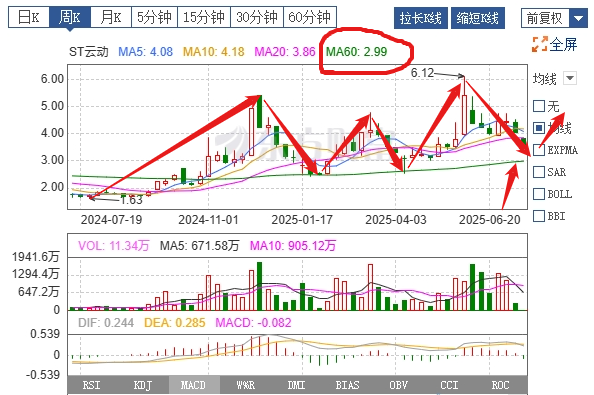The image size is (594, 395).
Task: Tick the SAR indicator checkbox
Action: (x=539, y=172)
